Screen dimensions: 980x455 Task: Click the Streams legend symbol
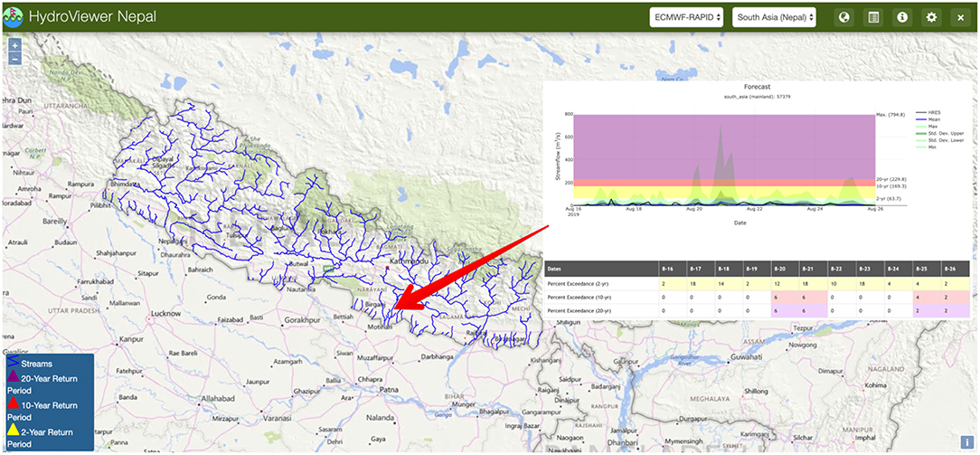point(14,363)
